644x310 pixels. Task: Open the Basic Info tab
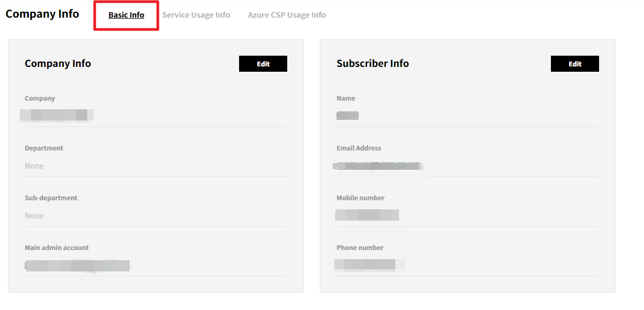tap(126, 15)
